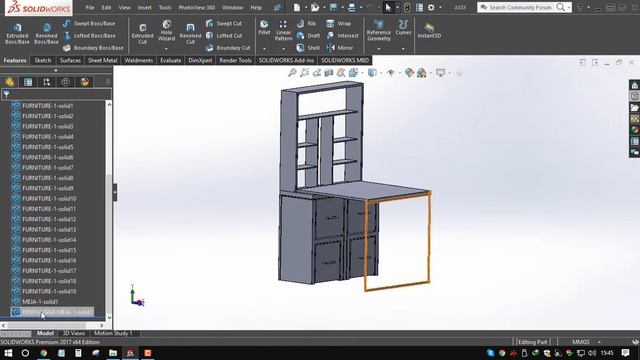The image size is (640, 360).
Task: Choose Lofted Boss/Base feature
Action: click(89, 36)
